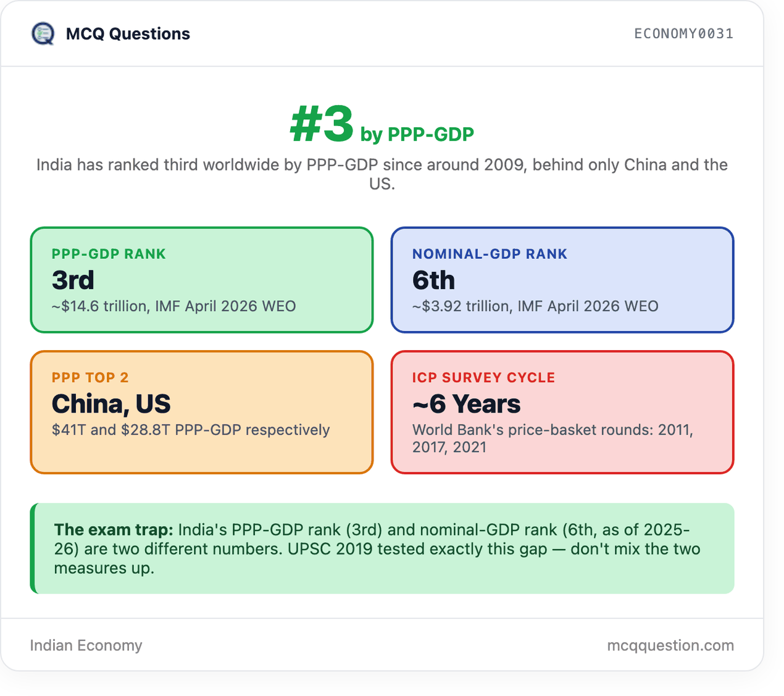This screenshot has width=784, height=696.
Task: Click the '~6 Years' value
Action: point(467,404)
